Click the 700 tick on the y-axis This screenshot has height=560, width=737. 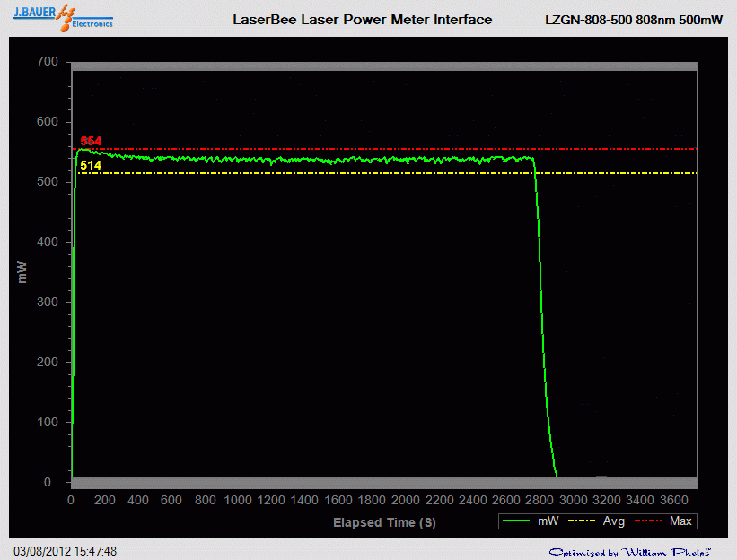(47, 62)
